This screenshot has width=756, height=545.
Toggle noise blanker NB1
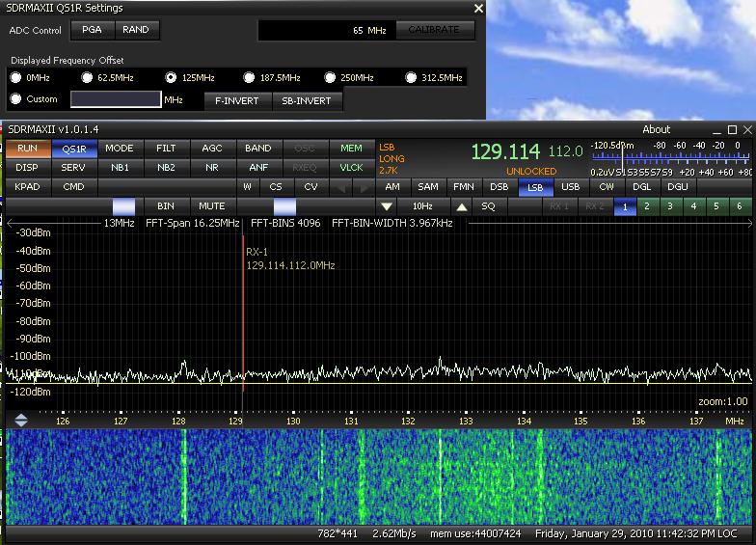point(120,168)
